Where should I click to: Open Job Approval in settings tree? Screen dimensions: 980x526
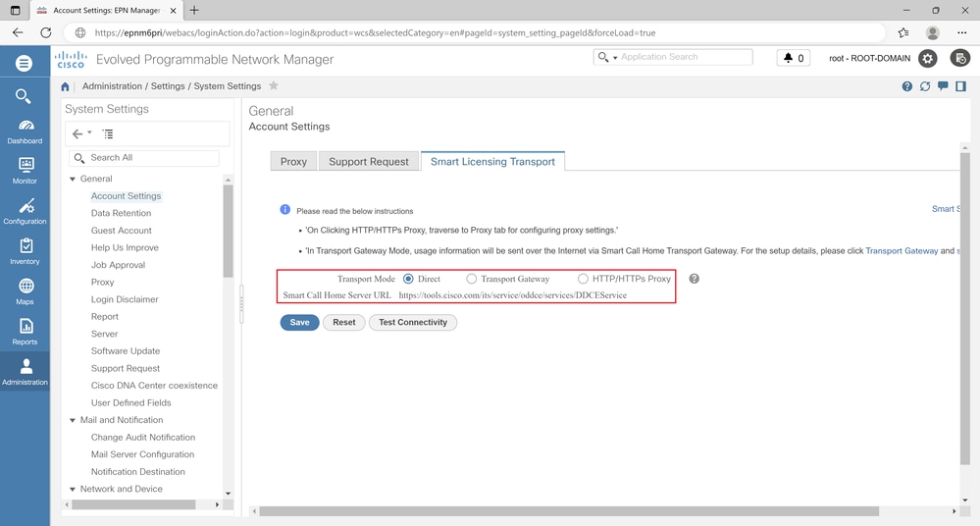tap(118, 265)
